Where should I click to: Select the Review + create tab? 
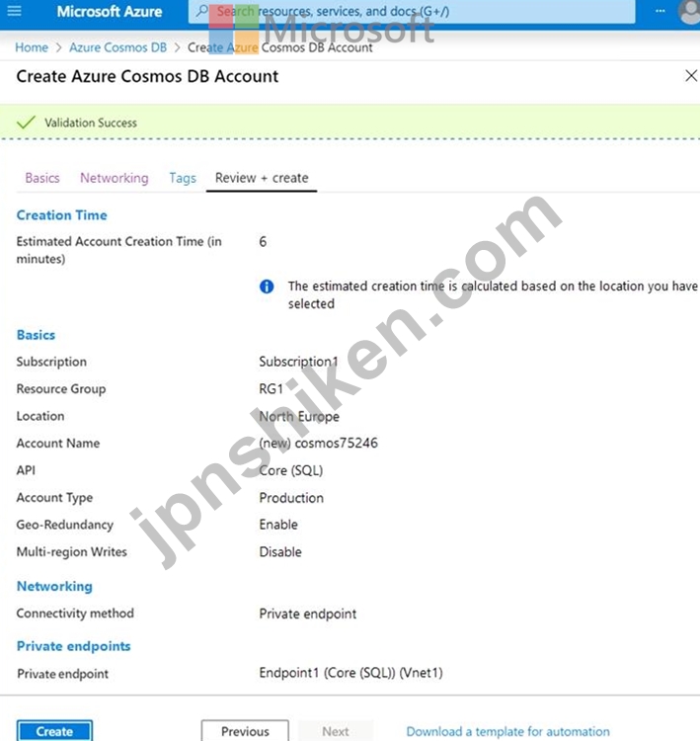point(262,178)
